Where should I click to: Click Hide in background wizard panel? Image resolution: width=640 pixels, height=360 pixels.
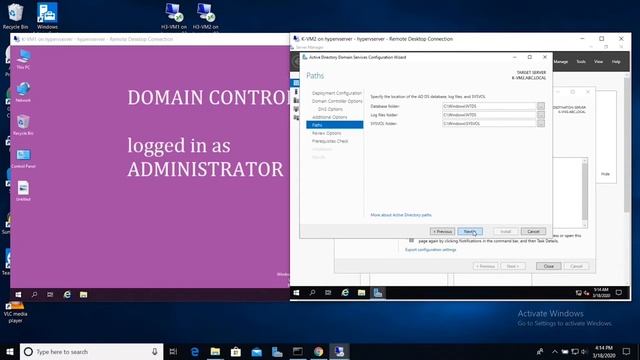(x=605, y=174)
